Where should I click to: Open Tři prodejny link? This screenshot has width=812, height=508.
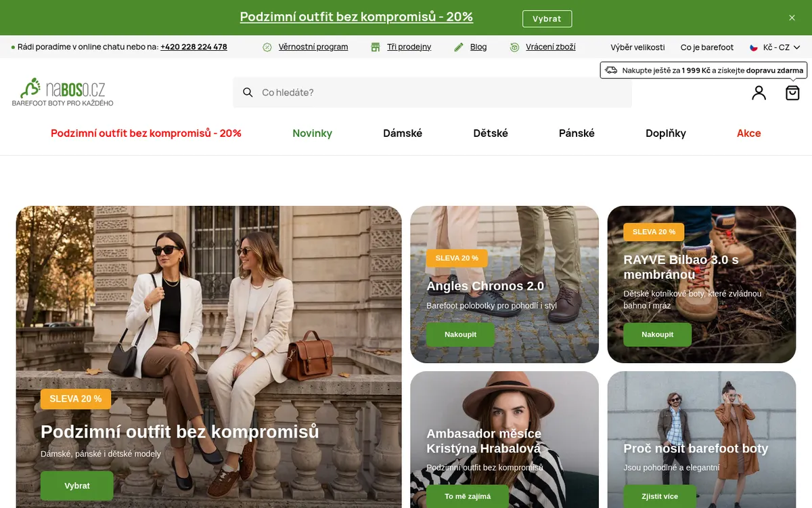409,47
